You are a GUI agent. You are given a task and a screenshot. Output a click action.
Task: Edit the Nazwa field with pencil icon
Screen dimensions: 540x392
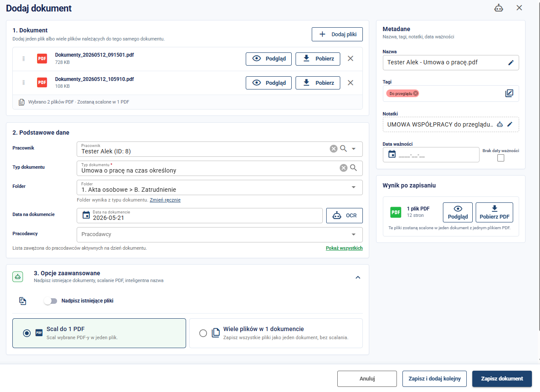click(511, 62)
